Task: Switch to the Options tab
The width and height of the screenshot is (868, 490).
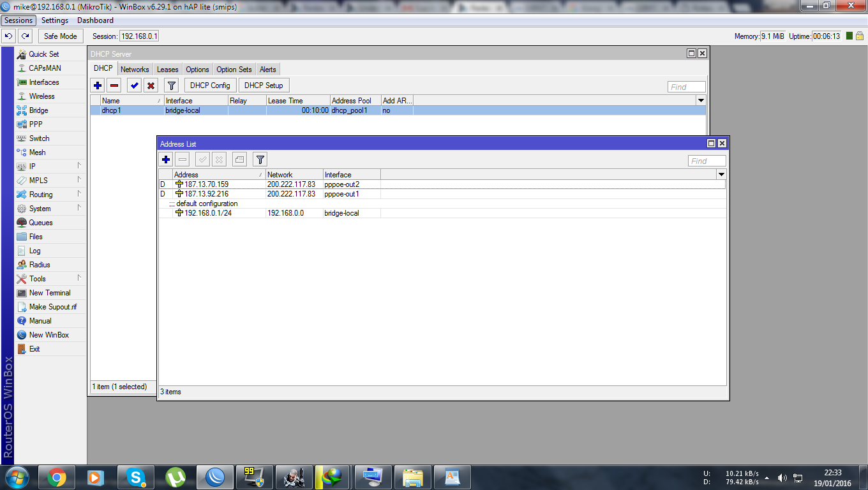Action: click(197, 70)
